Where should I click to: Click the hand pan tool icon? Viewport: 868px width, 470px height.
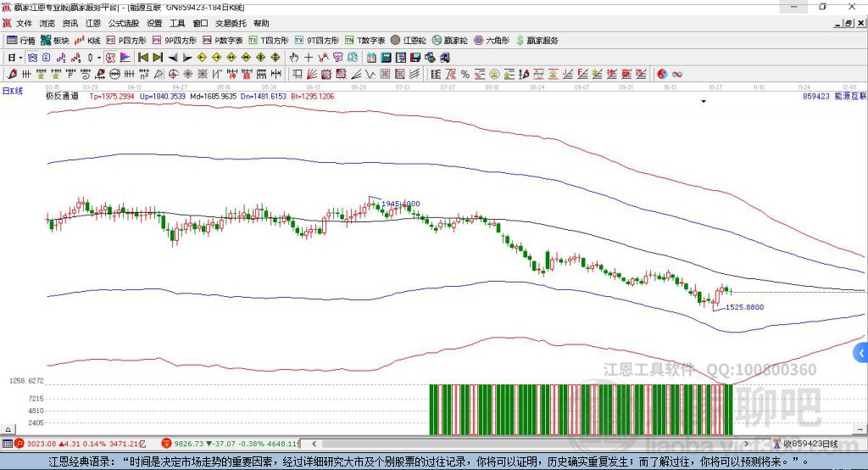click(294, 57)
